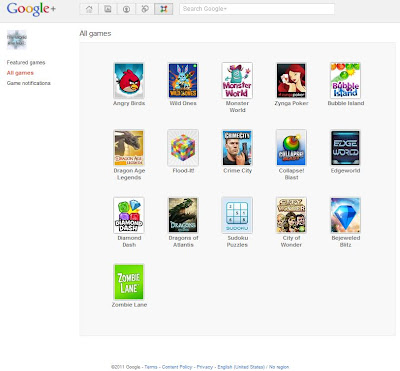Click the Sudoku Puzzles text label

(x=237, y=241)
